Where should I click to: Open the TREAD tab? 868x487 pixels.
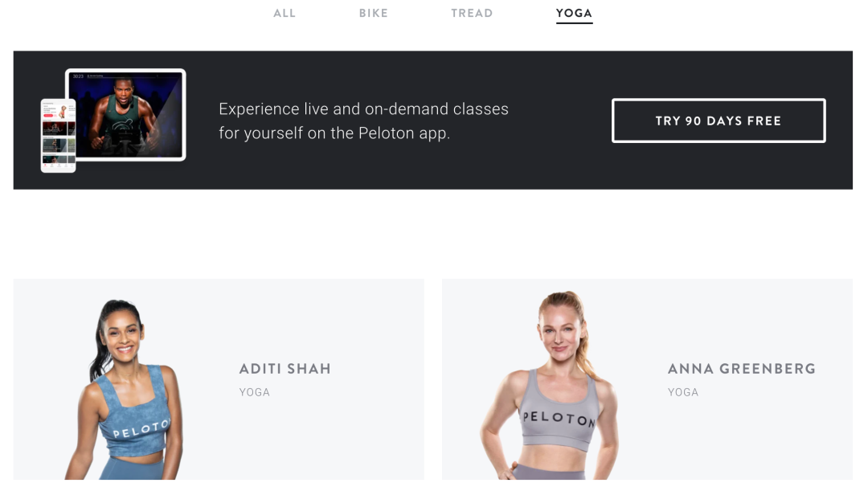472,14
